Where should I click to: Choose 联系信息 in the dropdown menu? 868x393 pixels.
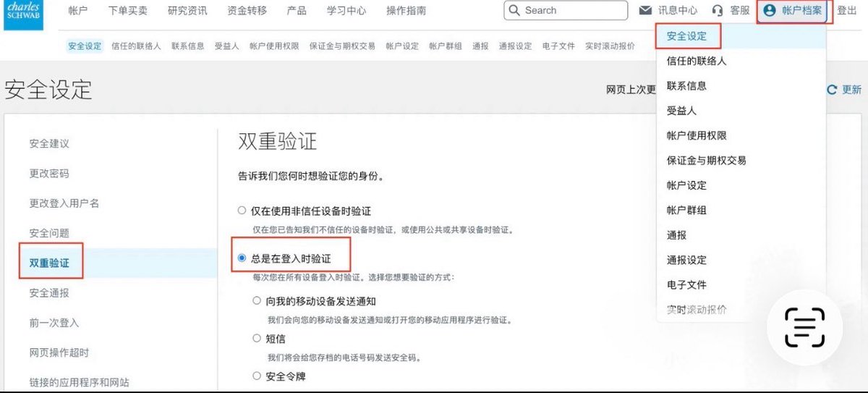point(686,86)
